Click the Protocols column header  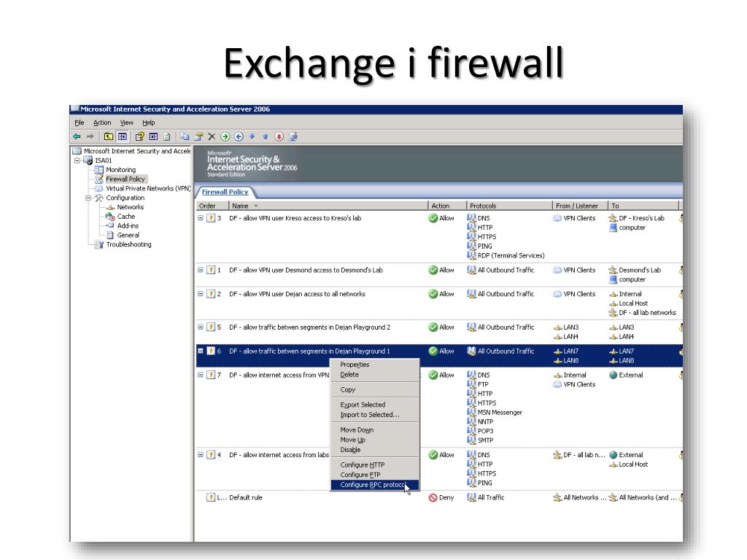508,206
